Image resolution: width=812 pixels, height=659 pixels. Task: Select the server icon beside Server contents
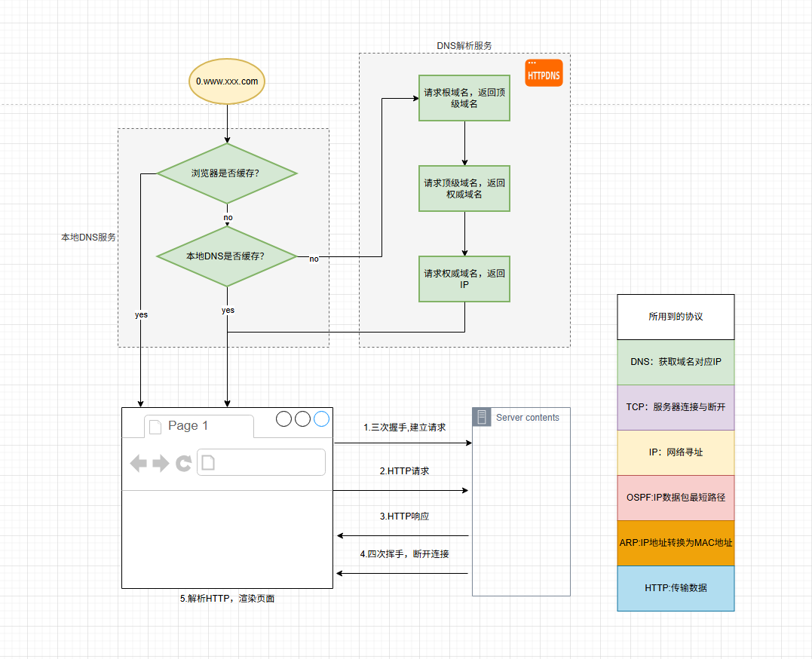pyautogui.click(x=482, y=417)
